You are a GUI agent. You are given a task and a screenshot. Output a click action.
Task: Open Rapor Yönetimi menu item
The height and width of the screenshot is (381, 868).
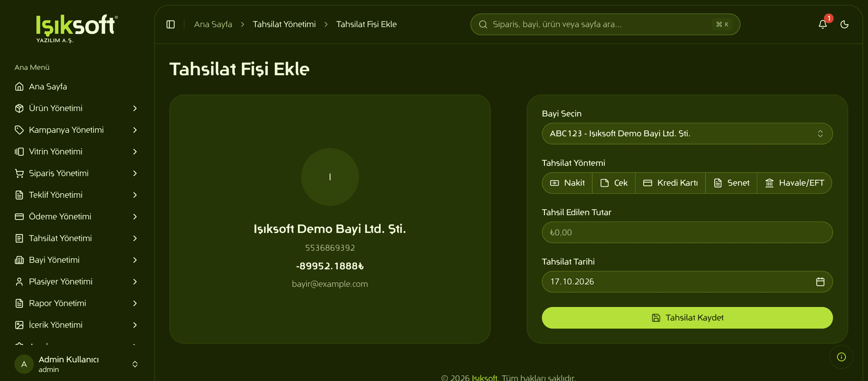77,303
